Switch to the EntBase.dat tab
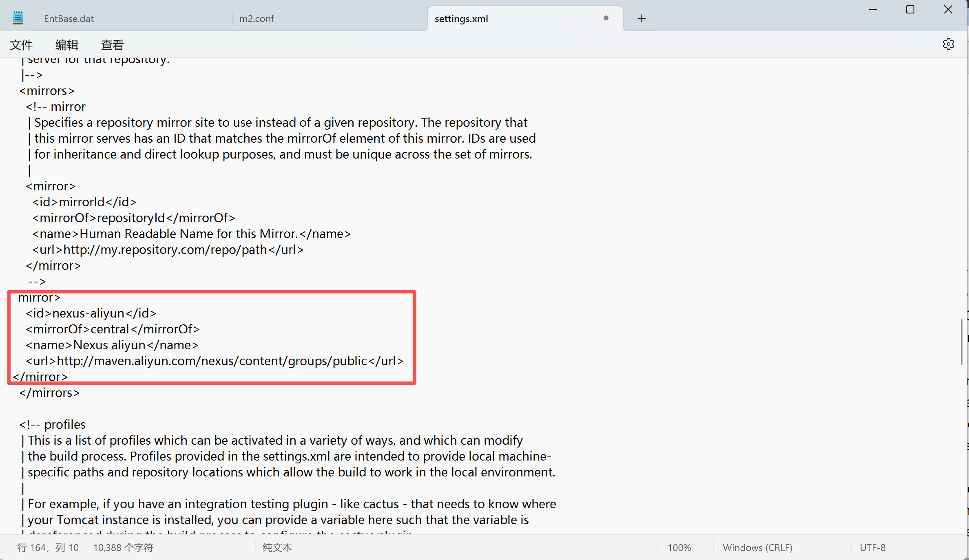Image resolution: width=969 pixels, height=560 pixels. click(x=69, y=19)
